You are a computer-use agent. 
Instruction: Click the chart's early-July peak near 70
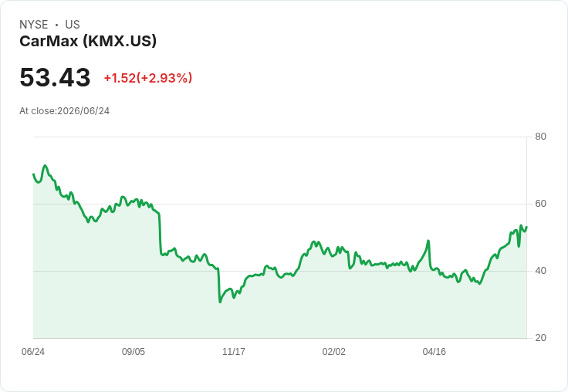coord(45,166)
